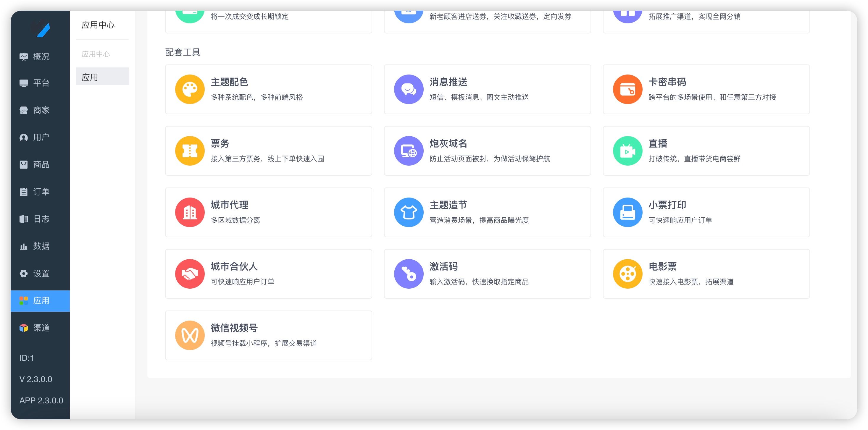The image size is (868, 430).
Task: Open the 直播 app title
Action: [658, 143]
